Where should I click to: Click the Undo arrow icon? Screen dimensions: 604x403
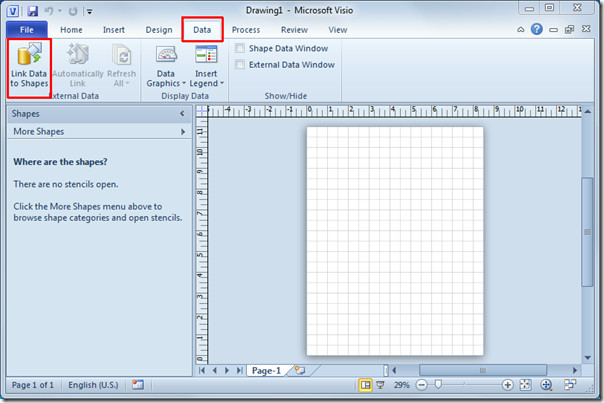(49, 11)
